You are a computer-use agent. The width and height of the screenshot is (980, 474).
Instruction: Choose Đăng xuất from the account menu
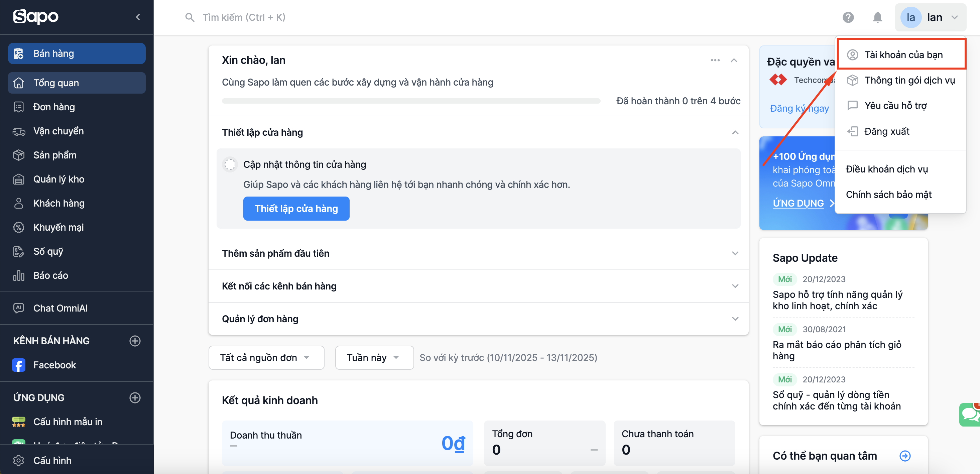886,131
